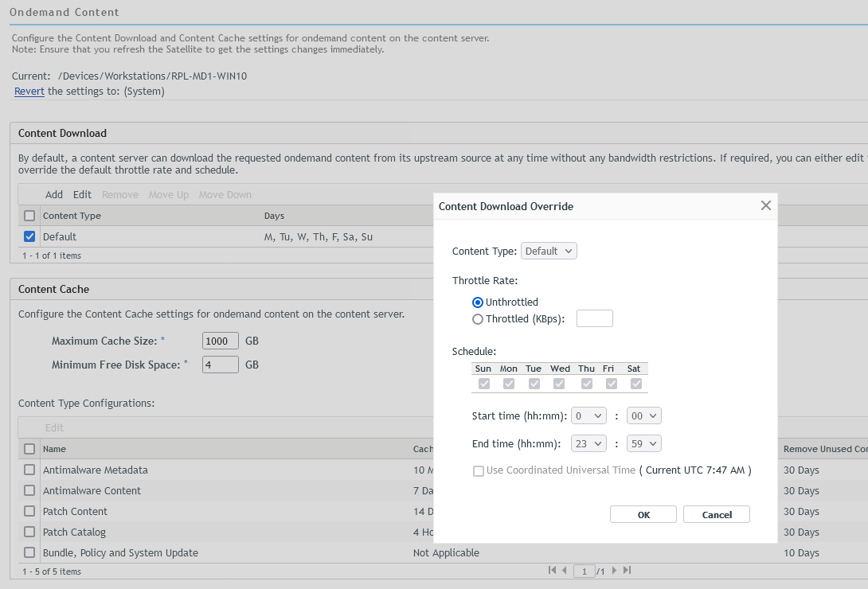
Task: Open the End time minutes dropdown
Action: 643,443
